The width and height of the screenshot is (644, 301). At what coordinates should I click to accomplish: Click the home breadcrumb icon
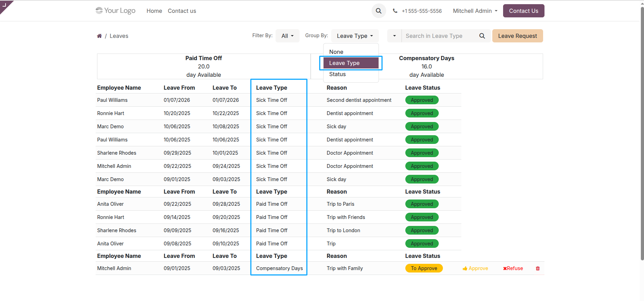coord(99,36)
